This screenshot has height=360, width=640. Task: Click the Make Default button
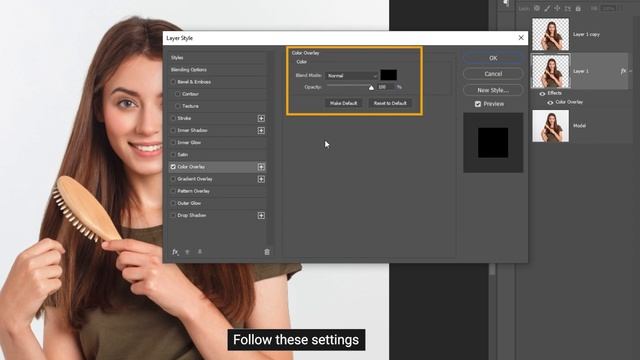[343, 103]
